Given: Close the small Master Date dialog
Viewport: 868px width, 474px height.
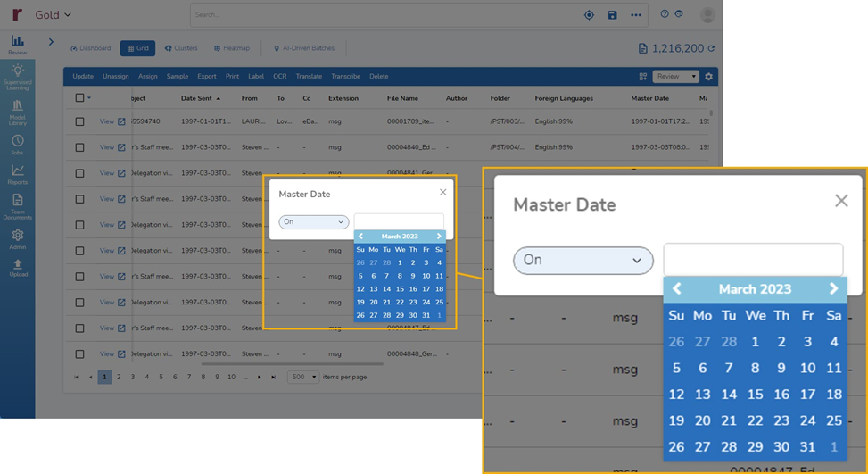Looking at the screenshot, I should [442, 192].
